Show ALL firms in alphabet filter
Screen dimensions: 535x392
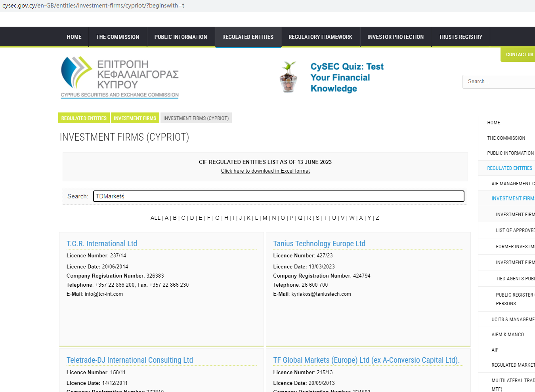click(x=155, y=218)
